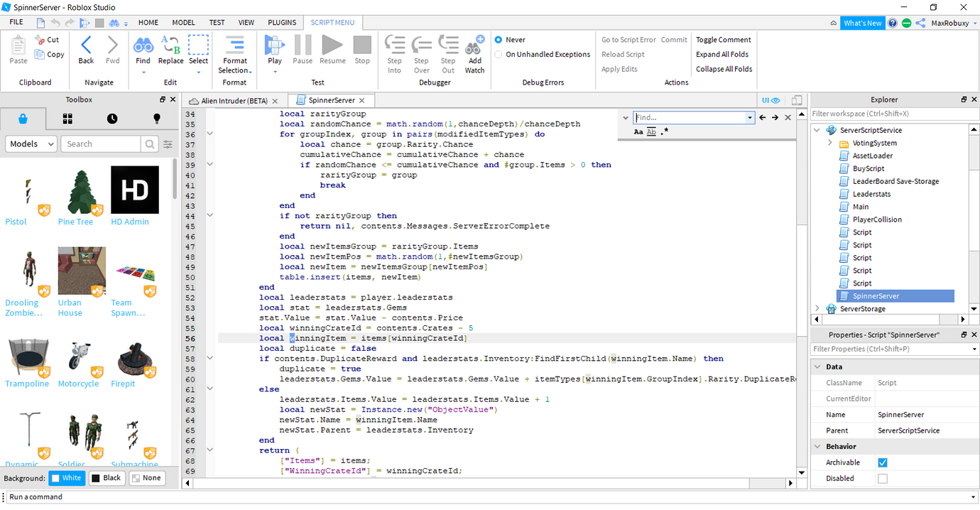Switch to the HOME ribbon tab
Screen dimensions: 980x510
[148, 23]
